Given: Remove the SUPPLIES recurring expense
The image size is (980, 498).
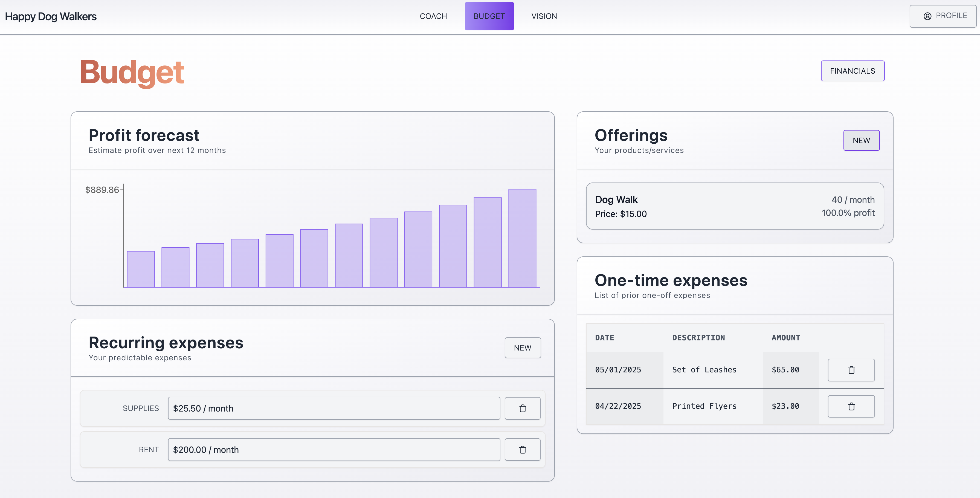Looking at the screenshot, I should tap(522, 408).
